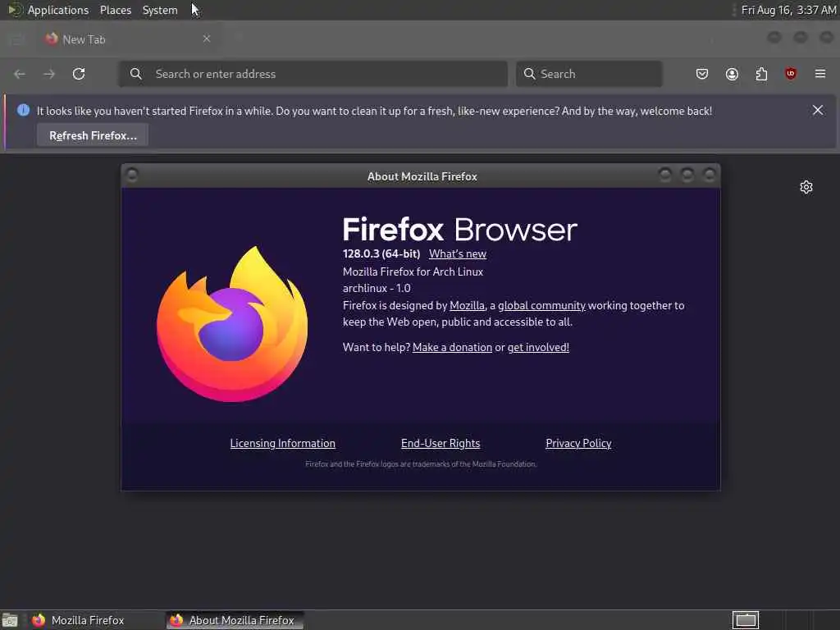The width and height of the screenshot is (840, 630).
Task: Select the New Tab tab
Action: [x=129, y=39]
